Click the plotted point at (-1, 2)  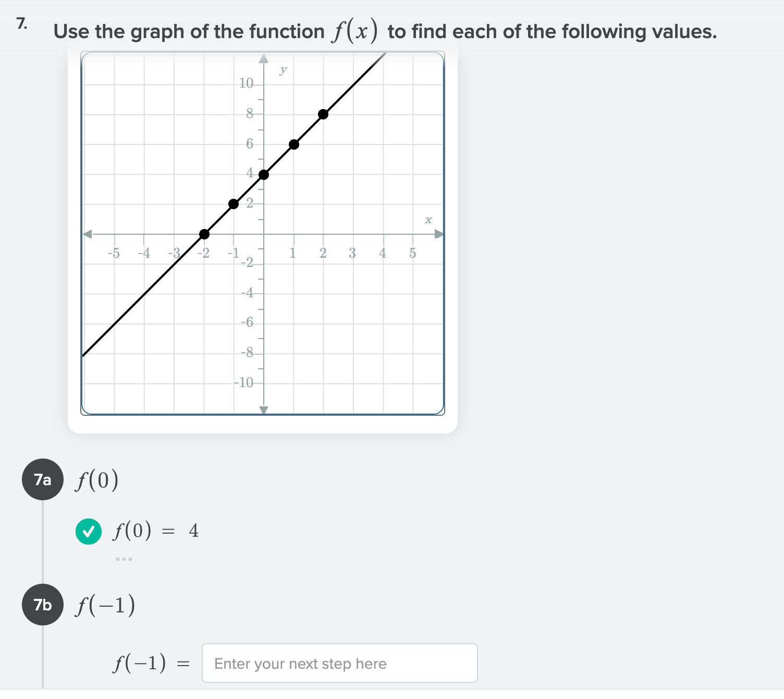coord(234,203)
